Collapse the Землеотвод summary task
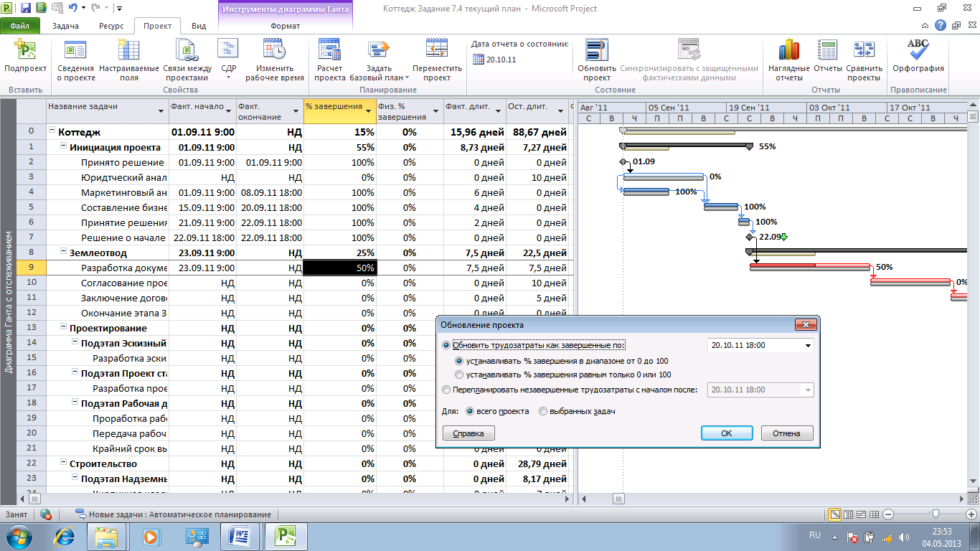Image resolution: width=980 pixels, height=551 pixels. pyautogui.click(x=63, y=253)
